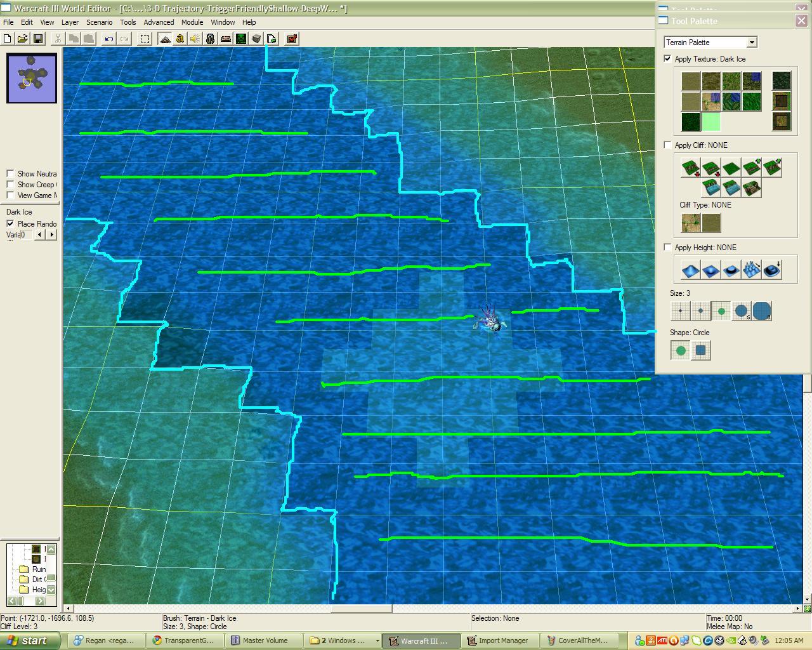This screenshot has height=650, width=812.
Task: Select the shallow water cliff tool
Action: [731, 188]
